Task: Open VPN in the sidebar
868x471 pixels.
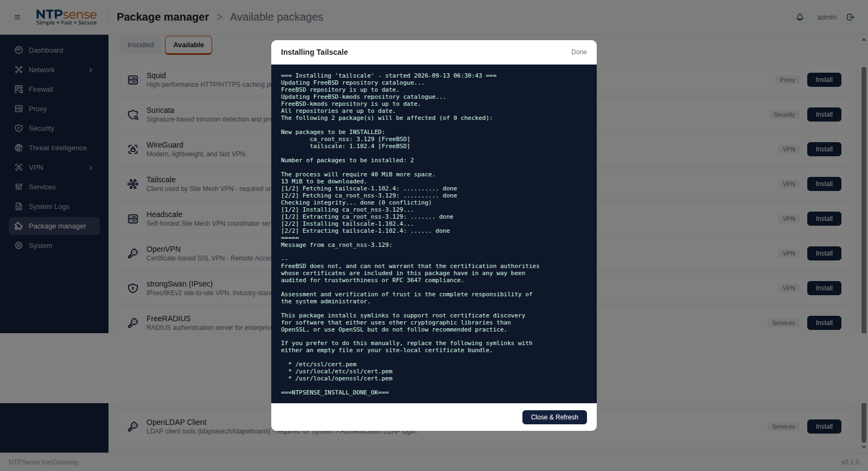Action: [54, 167]
